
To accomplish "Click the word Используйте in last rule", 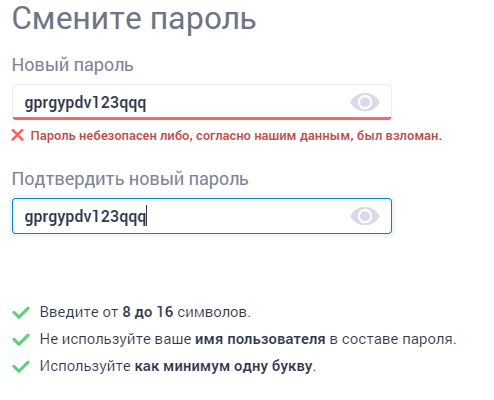I will (x=85, y=366).
